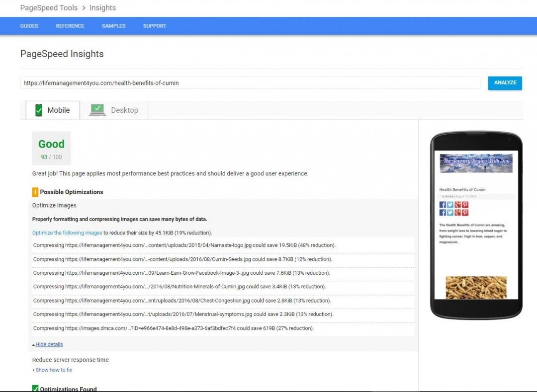Click the second-row Pinterest icon in phone preview

(x=465, y=213)
